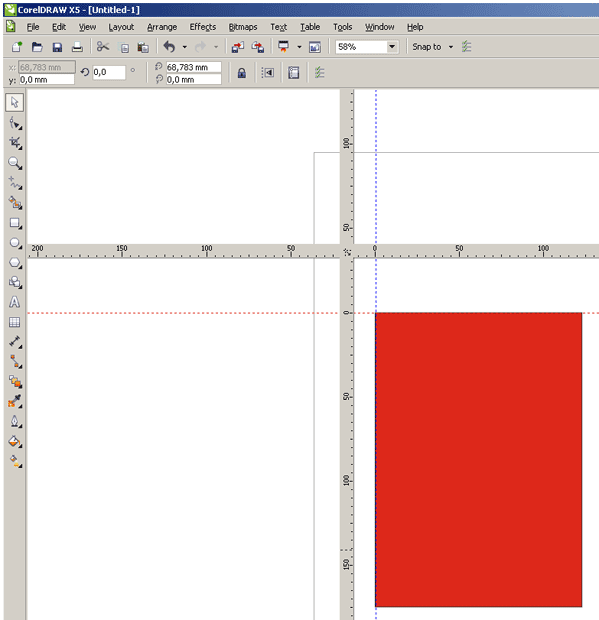
Task: Open the Table menu
Action: 310,27
